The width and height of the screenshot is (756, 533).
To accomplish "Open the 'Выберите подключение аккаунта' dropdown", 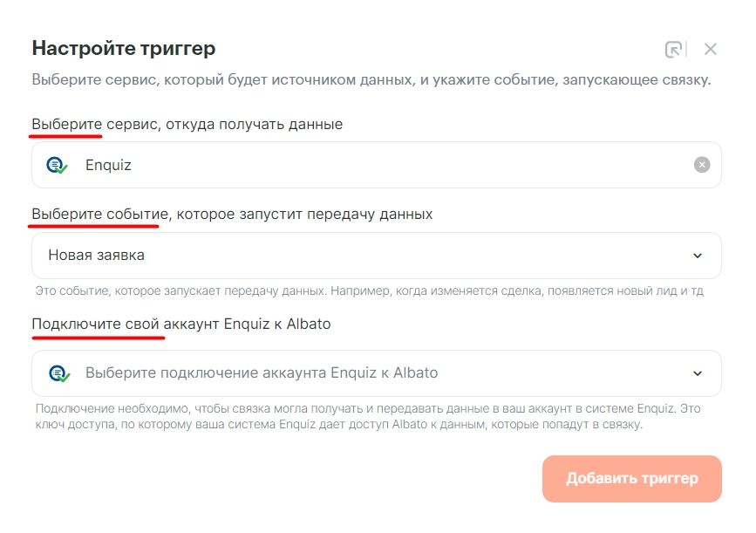I will click(x=375, y=373).
